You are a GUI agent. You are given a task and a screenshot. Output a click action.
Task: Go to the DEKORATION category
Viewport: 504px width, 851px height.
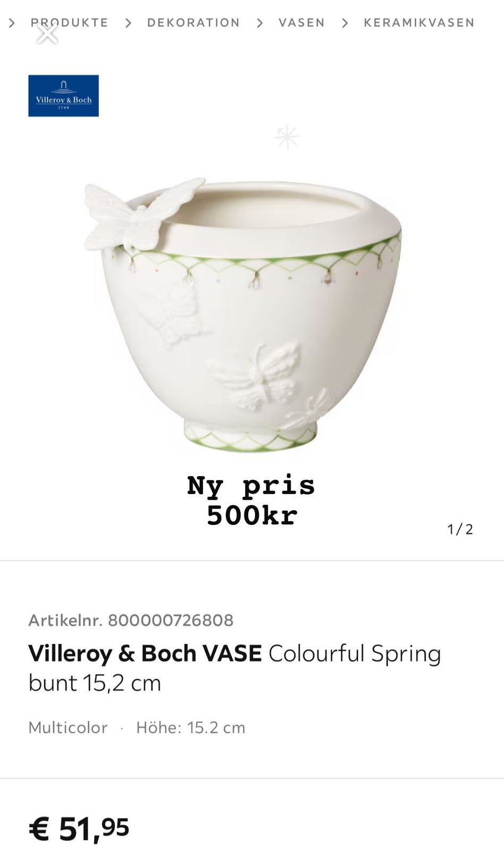coord(194,23)
